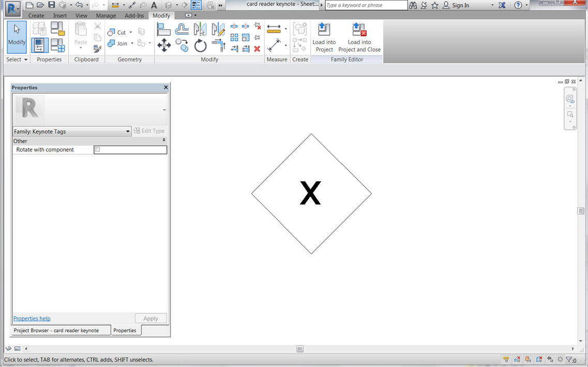
Task: Select the Align tool
Action: 164,28
